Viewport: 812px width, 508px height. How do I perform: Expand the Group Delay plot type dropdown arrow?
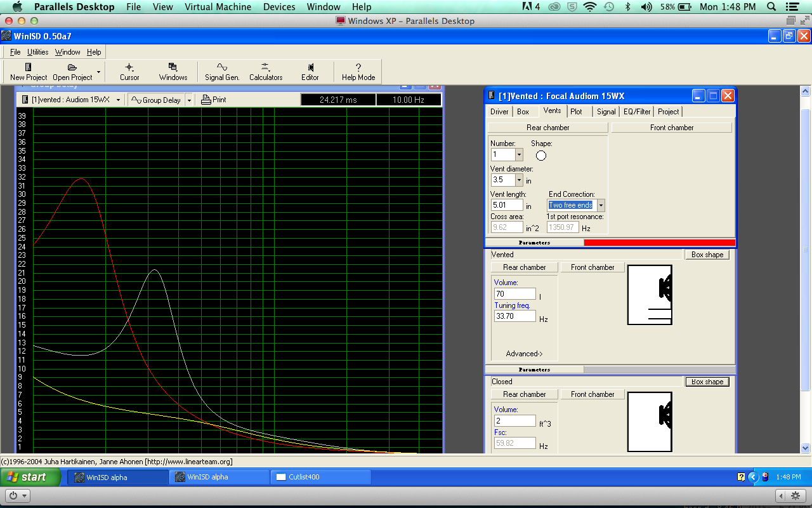[x=189, y=100]
